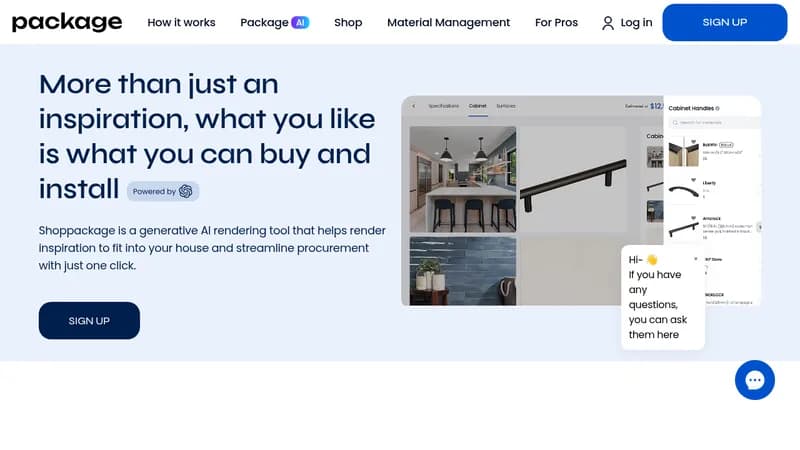Click the dark SIGN UP button below description
The width and height of the screenshot is (800, 450).
click(x=89, y=320)
